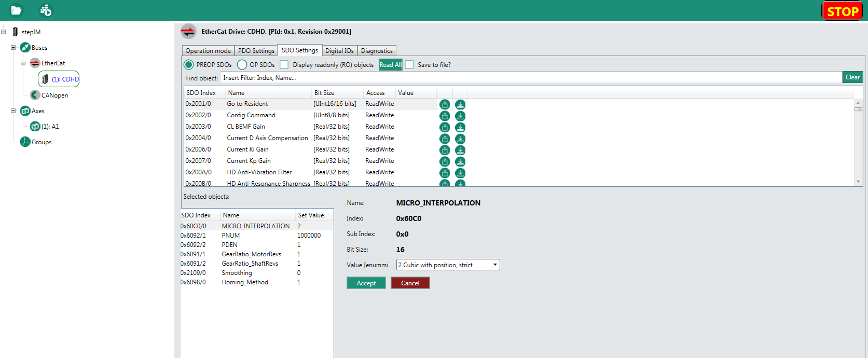Enable Display readonly (RO) objects checkbox
This screenshot has height=358, width=868.
(284, 65)
